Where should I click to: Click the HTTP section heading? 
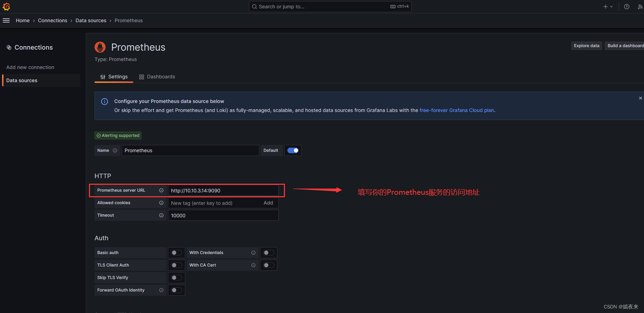(x=103, y=176)
